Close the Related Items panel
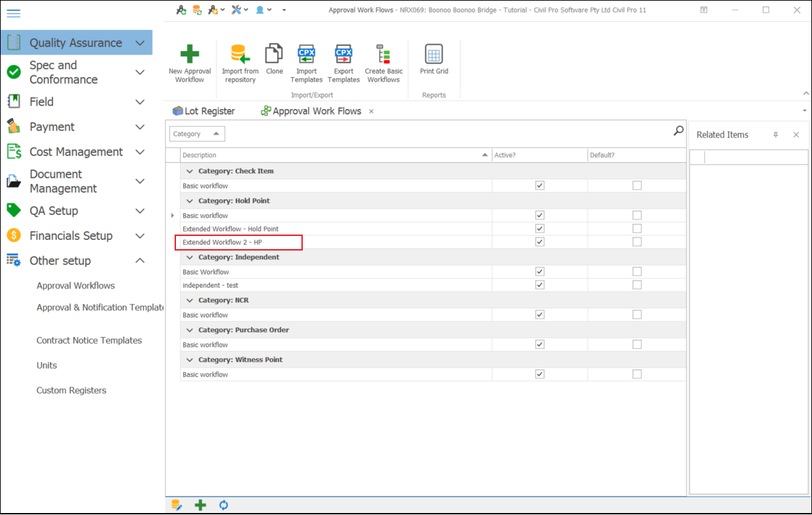The width and height of the screenshot is (812, 515). 796,135
